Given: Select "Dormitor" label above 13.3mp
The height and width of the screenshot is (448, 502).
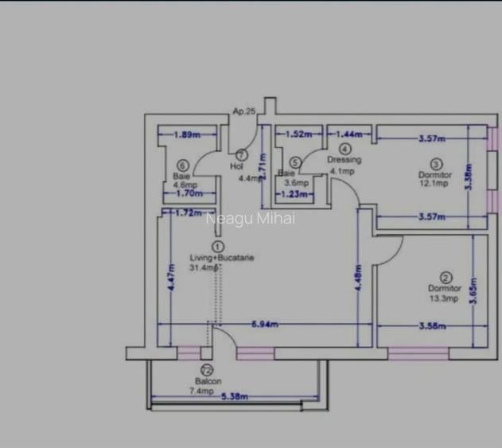Looking at the screenshot, I should pyautogui.click(x=445, y=288).
